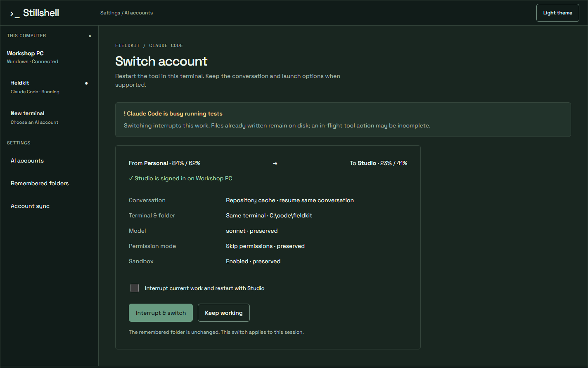Click Settings in the breadcrumb
The height and width of the screenshot is (368, 588).
[x=110, y=13]
